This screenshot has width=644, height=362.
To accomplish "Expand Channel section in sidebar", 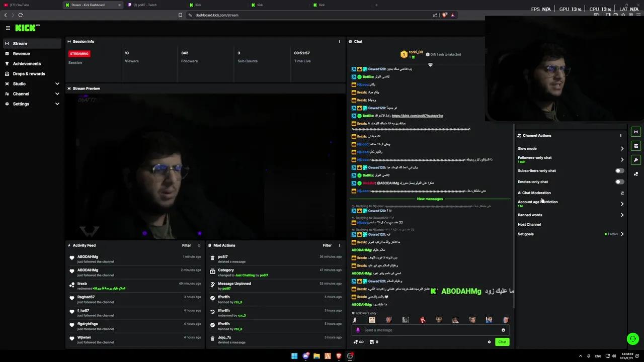I will click(x=57, y=94).
